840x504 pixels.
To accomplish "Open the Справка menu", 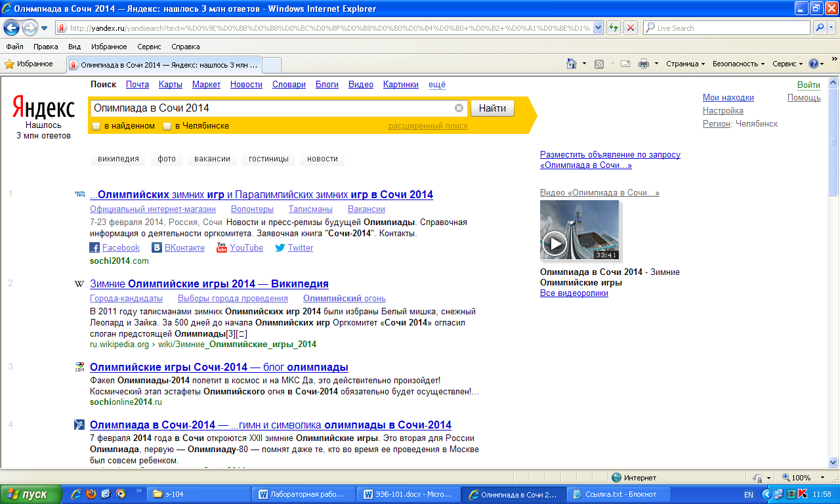I will (186, 47).
